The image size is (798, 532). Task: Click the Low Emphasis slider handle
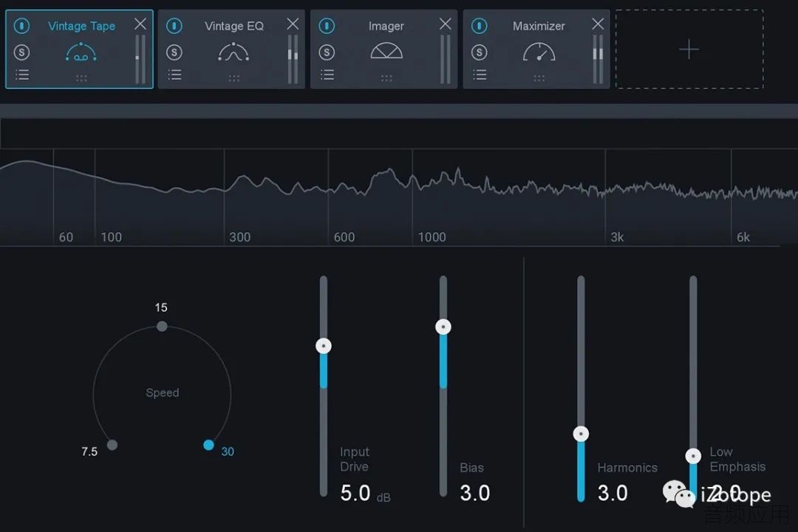pos(693,456)
